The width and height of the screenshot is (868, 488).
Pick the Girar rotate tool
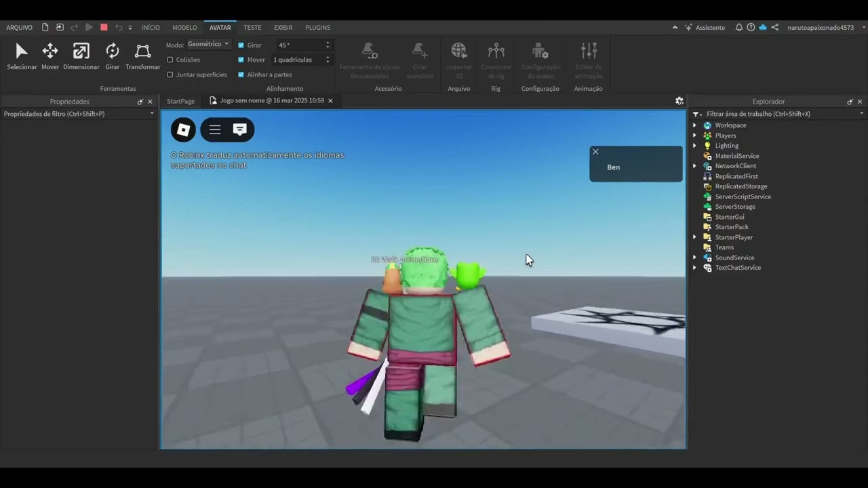113,56
